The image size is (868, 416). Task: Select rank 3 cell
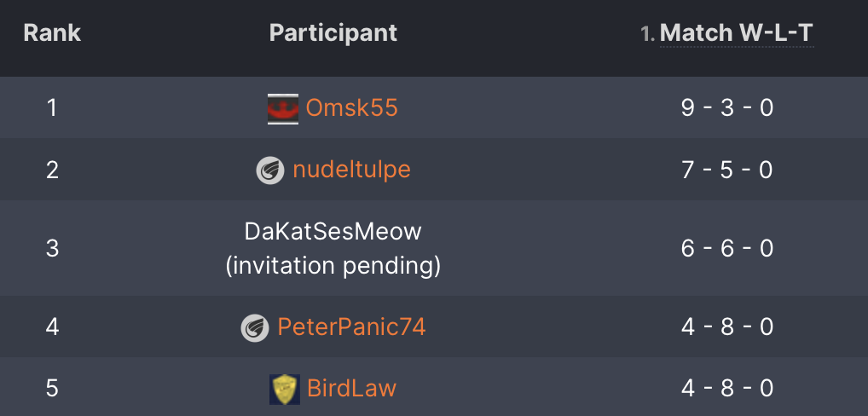click(x=52, y=248)
